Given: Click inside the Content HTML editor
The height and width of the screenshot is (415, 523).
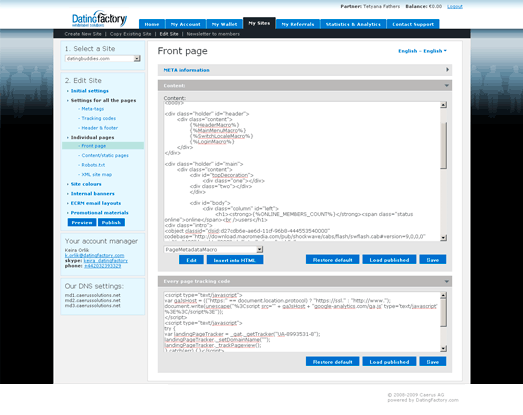Looking at the screenshot, I should (302, 171).
